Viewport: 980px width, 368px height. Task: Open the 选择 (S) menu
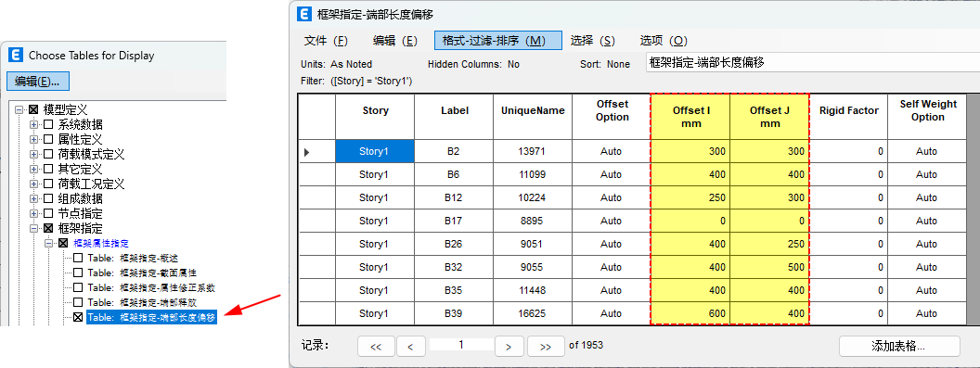592,41
